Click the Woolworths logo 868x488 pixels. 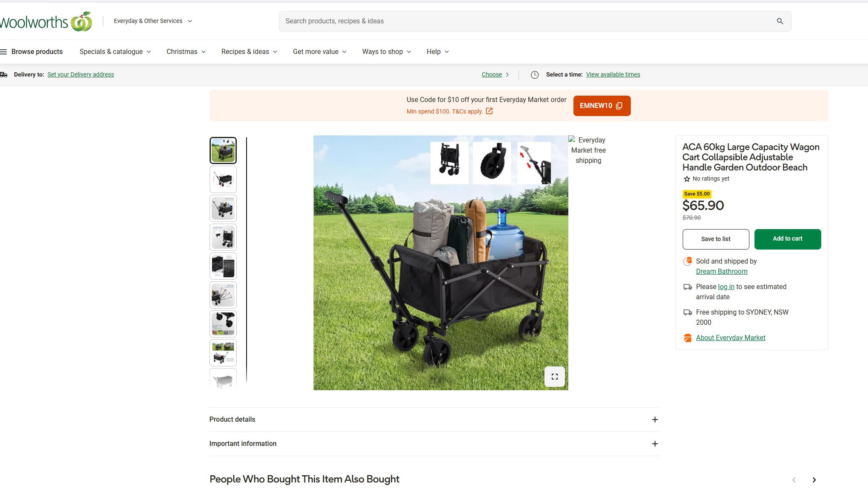46,21
